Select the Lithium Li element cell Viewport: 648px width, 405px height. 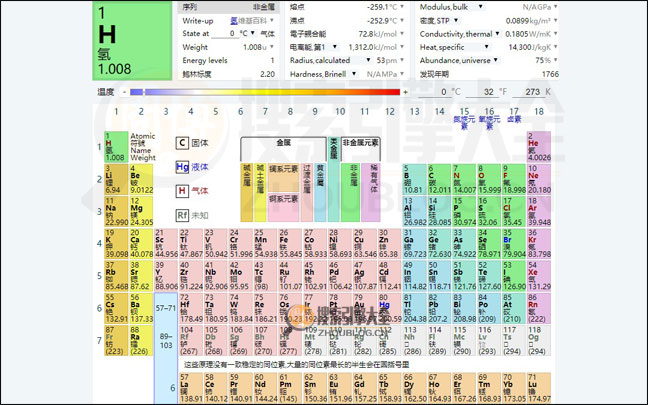point(116,179)
